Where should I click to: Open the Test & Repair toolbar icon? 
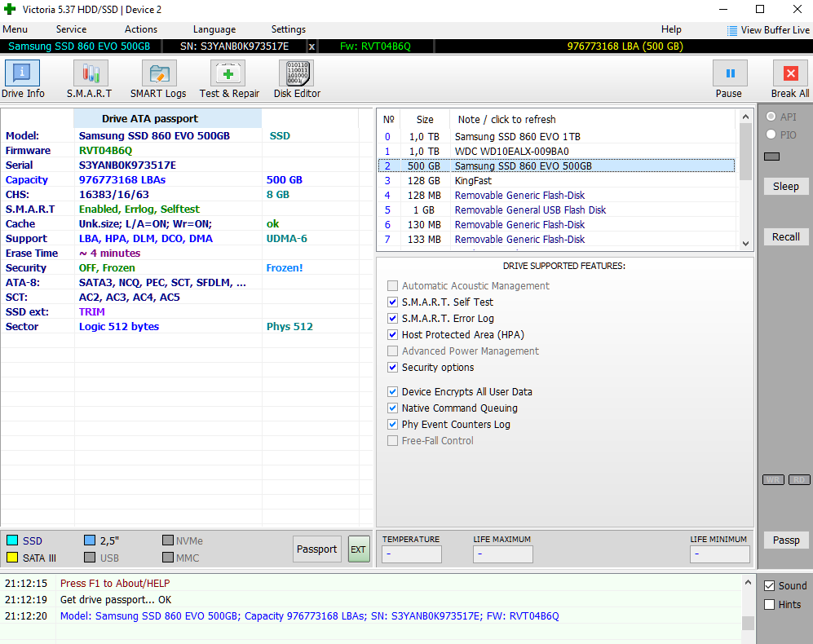click(x=228, y=73)
